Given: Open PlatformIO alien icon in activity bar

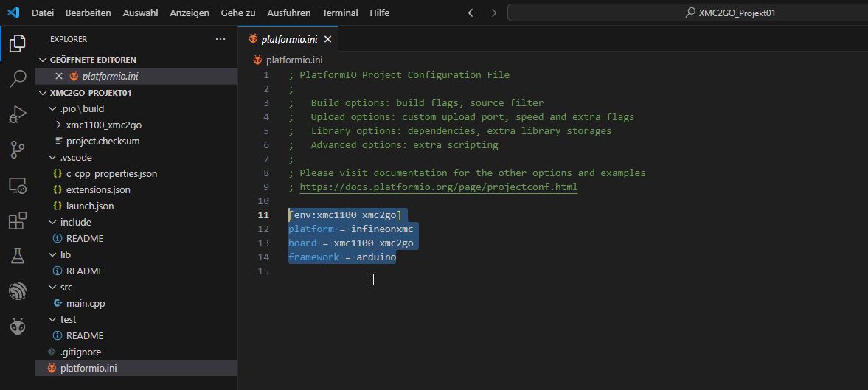Looking at the screenshot, I should [17, 327].
